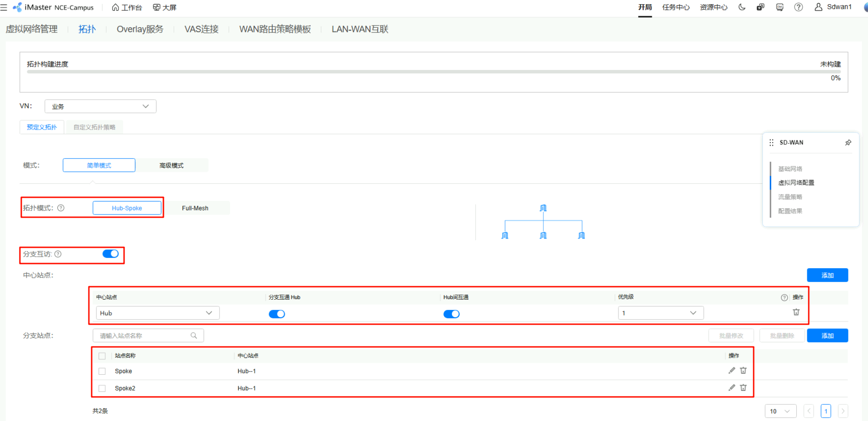
Task: Open the help question mark icon in header
Action: (799, 7)
